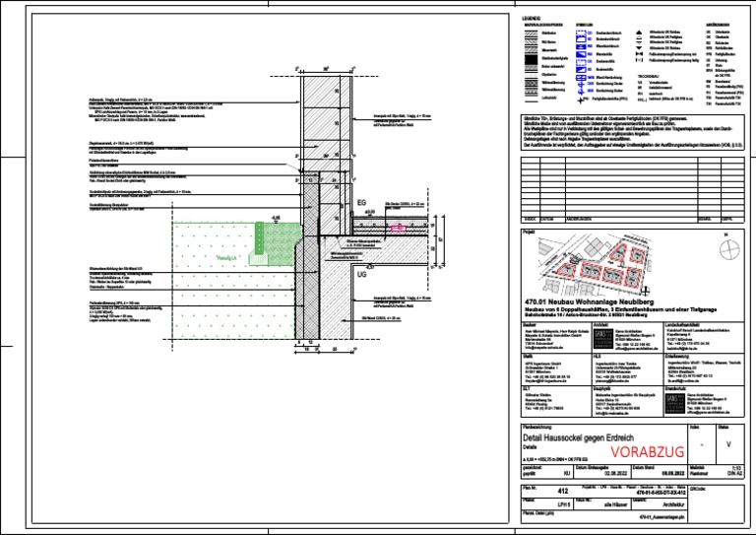Click the date '02.08.2022'

click(615, 474)
